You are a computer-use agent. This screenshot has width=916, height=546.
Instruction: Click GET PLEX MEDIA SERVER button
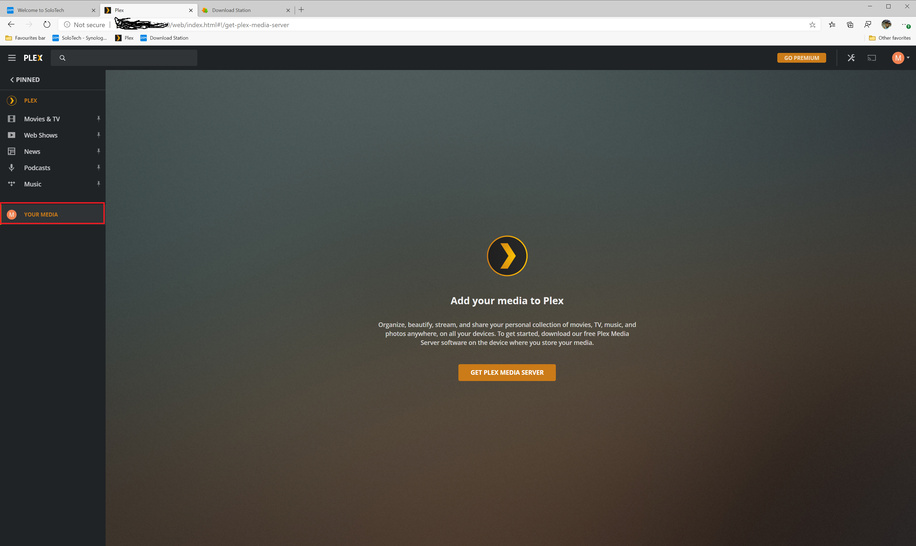point(507,373)
